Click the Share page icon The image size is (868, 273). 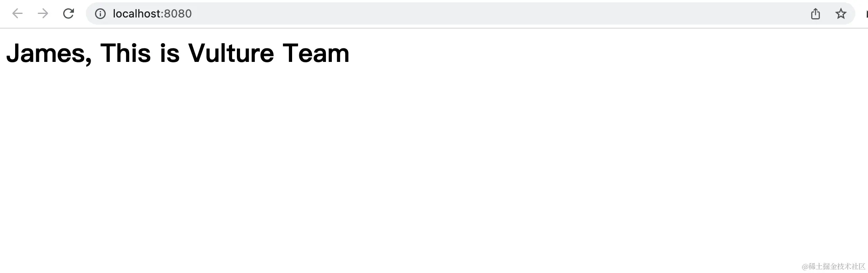(x=815, y=14)
